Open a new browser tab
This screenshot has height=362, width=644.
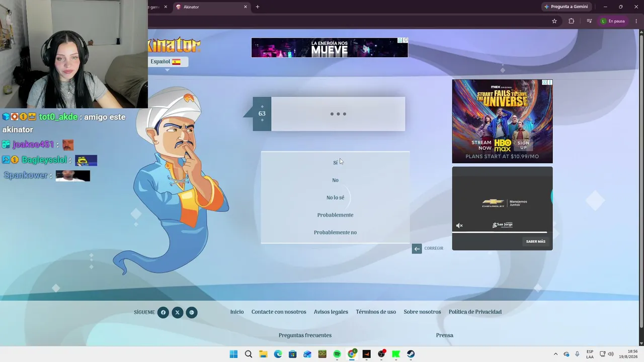click(x=258, y=7)
